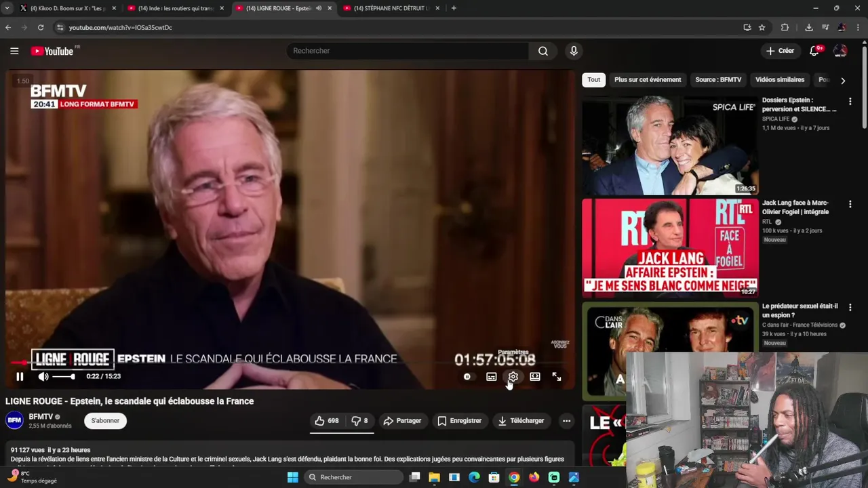This screenshot has height=488, width=868.
Task: Open more actions below the video
Action: click(x=566, y=421)
